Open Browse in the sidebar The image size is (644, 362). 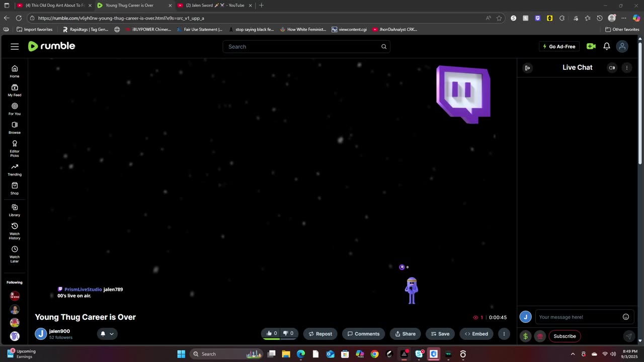tap(15, 128)
